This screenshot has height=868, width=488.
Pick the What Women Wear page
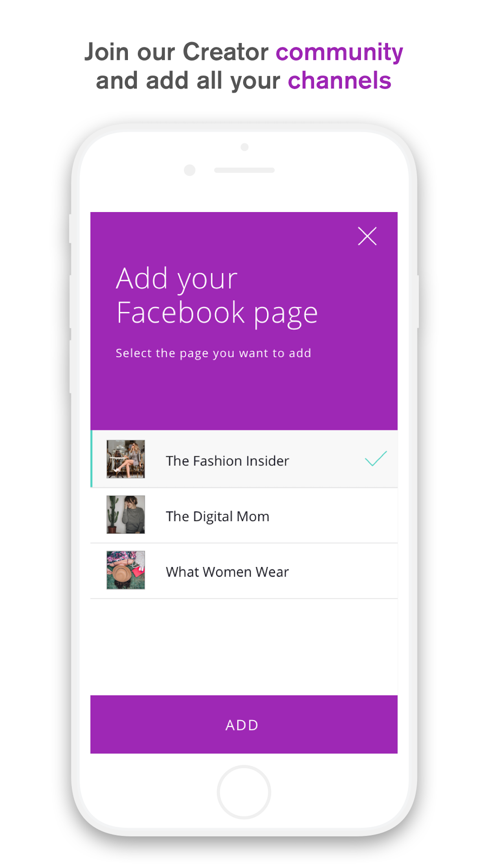click(x=244, y=571)
